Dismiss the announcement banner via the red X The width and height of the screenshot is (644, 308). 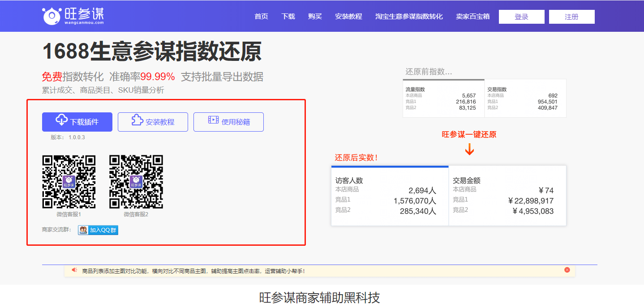point(567,269)
